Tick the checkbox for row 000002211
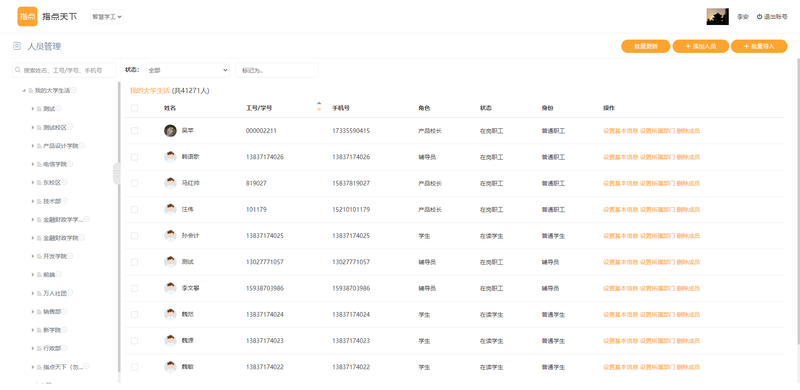Image resolution: width=800 pixels, height=390 pixels. tap(134, 131)
